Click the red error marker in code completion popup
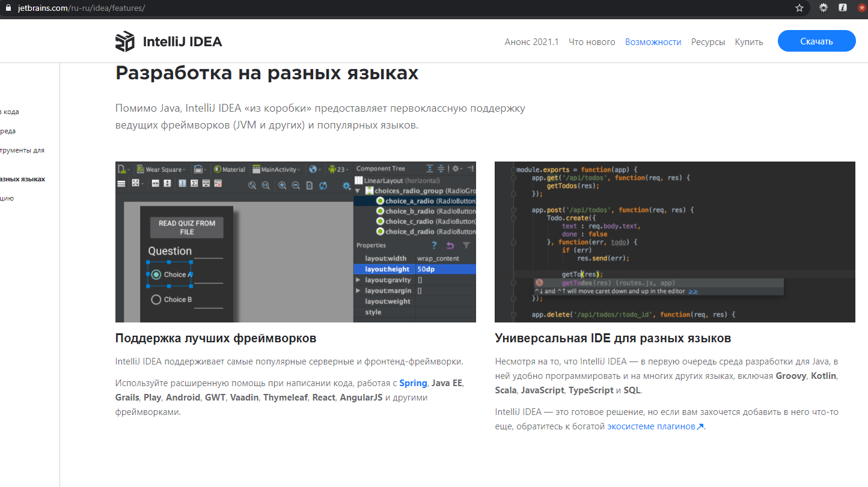Screen dimensions: 868x487 [539, 283]
